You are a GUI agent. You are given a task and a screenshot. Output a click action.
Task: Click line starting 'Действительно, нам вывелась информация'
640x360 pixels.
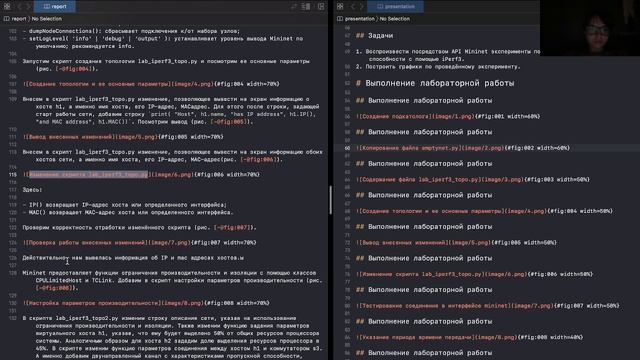(133, 258)
